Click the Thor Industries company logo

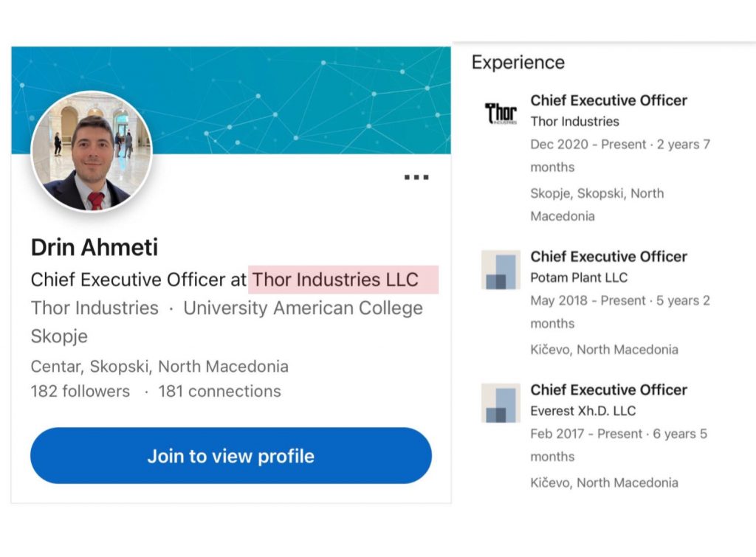point(501,114)
